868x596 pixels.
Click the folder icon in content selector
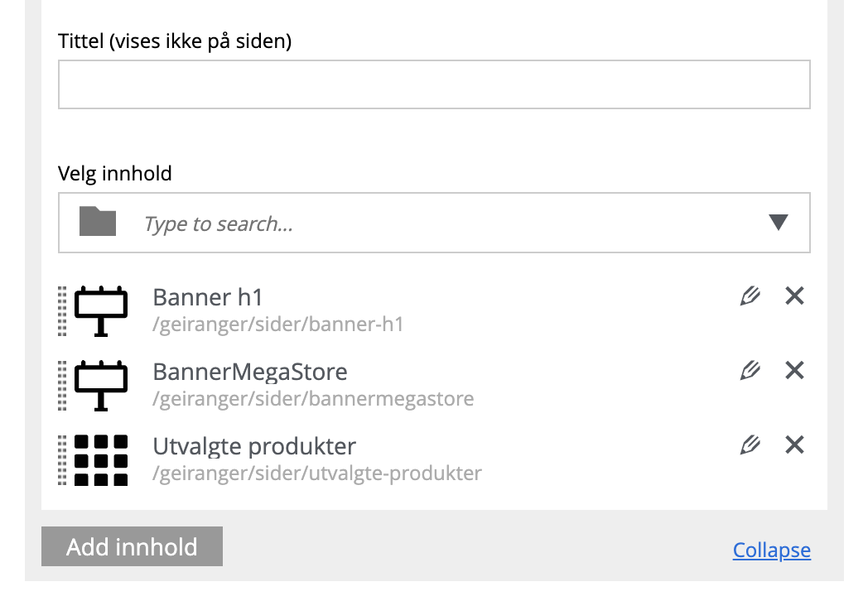98,222
